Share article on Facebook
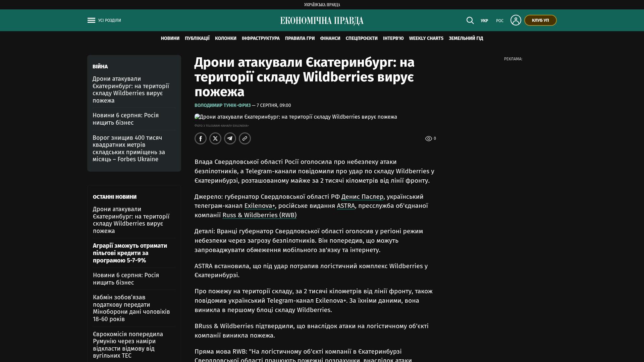The image size is (644, 362). [201, 138]
